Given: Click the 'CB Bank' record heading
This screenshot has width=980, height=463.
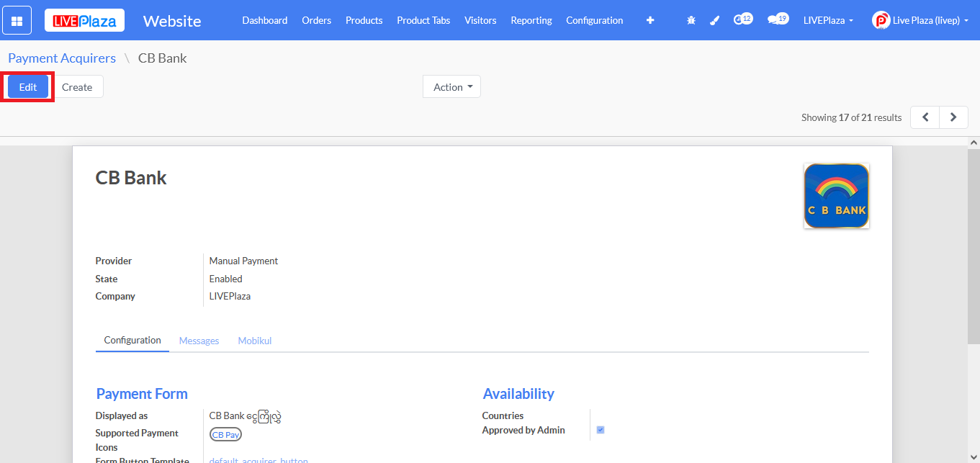Looking at the screenshot, I should 131,178.
